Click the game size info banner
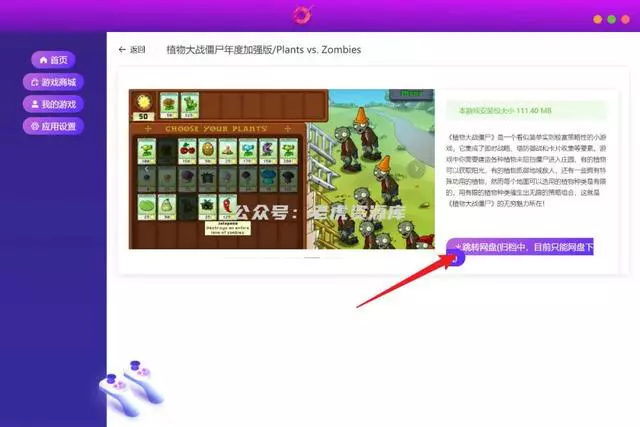 point(526,111)
